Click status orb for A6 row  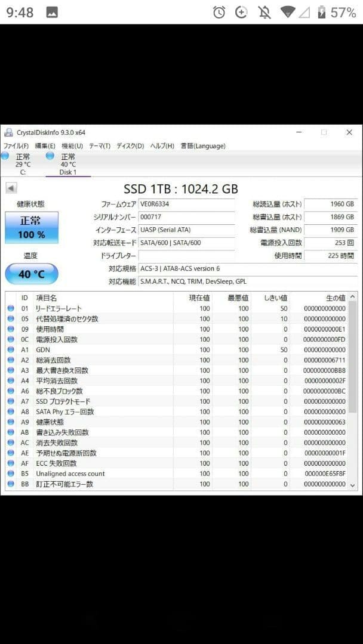click(11, 391)
